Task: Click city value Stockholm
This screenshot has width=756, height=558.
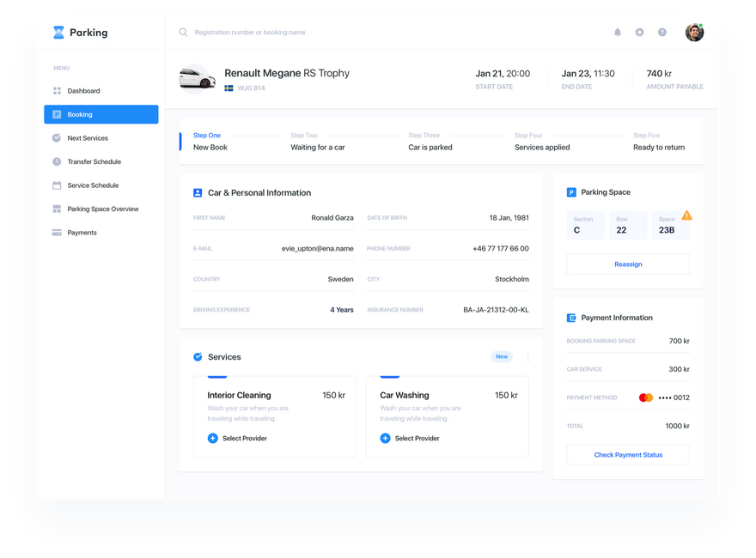Action: 512,279
